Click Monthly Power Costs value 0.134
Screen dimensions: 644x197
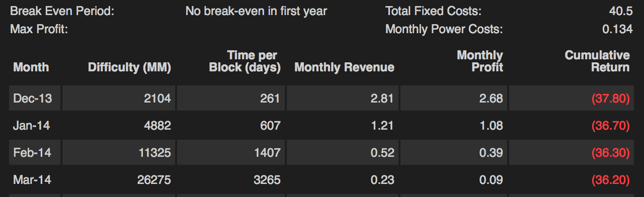pos(617,29)
